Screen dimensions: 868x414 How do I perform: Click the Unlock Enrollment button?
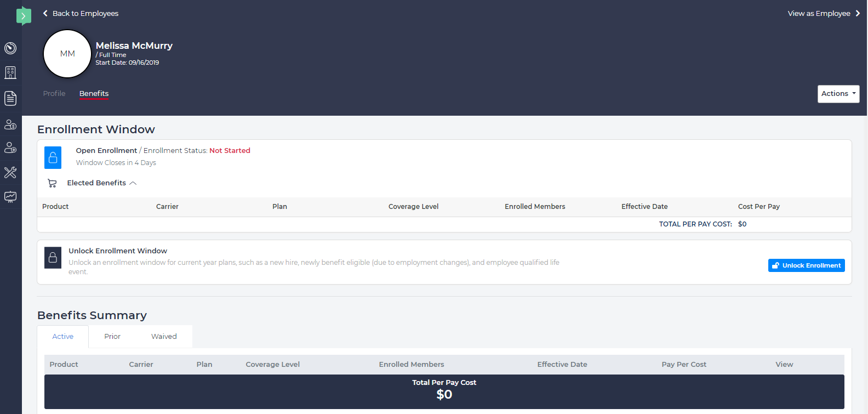(806, 265)
